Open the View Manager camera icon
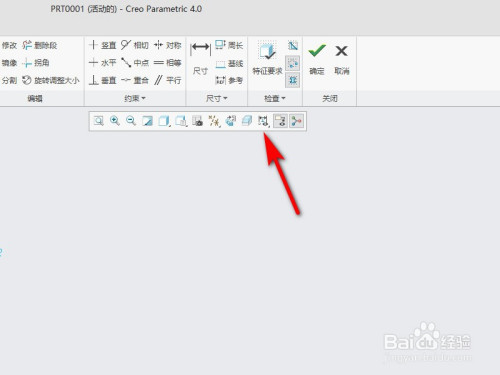 tap(197, 121)
